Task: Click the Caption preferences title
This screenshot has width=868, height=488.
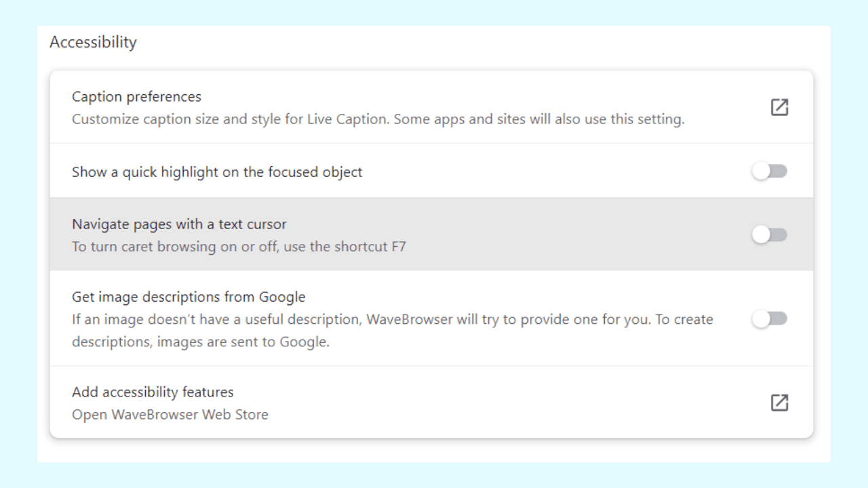Action: click(136, 96)
